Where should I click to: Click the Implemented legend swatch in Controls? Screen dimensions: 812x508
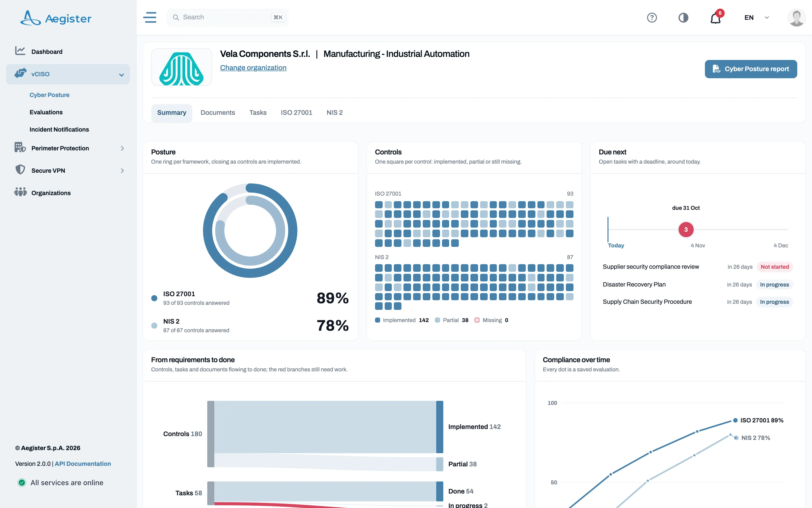[x=378, y=320]
